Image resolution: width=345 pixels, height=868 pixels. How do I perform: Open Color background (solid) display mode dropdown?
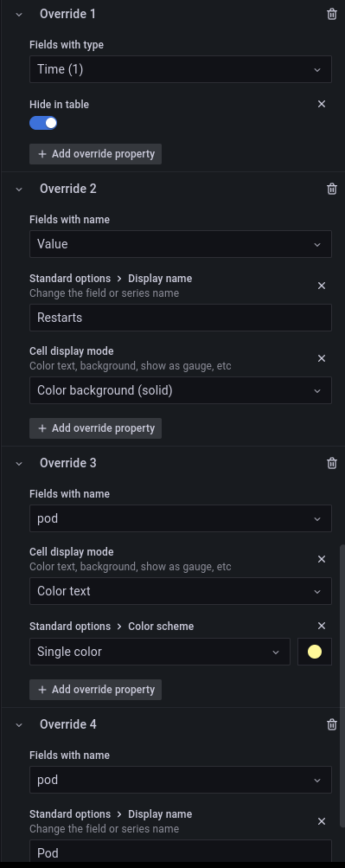[180, 390]
